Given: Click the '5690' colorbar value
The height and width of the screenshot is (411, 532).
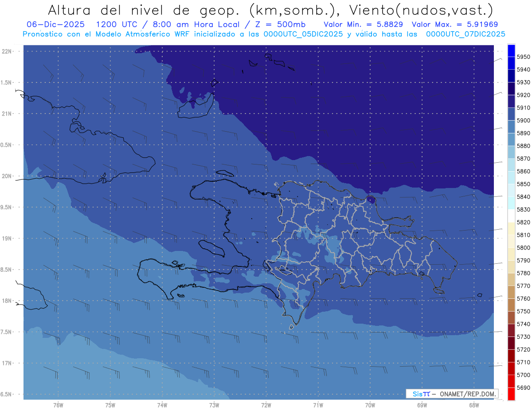Looking at the screenshot, I should 523,388.
